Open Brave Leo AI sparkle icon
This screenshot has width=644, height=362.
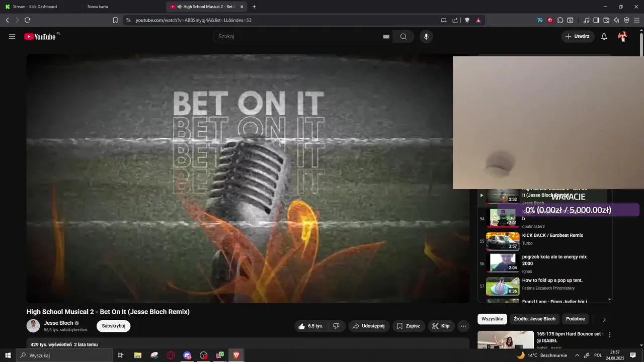[616, 20]
